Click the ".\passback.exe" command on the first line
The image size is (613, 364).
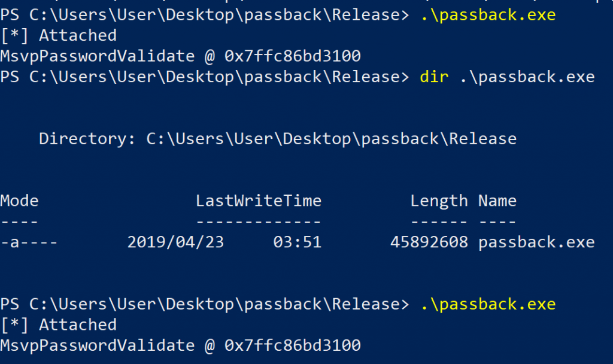(x=488, y=15)
